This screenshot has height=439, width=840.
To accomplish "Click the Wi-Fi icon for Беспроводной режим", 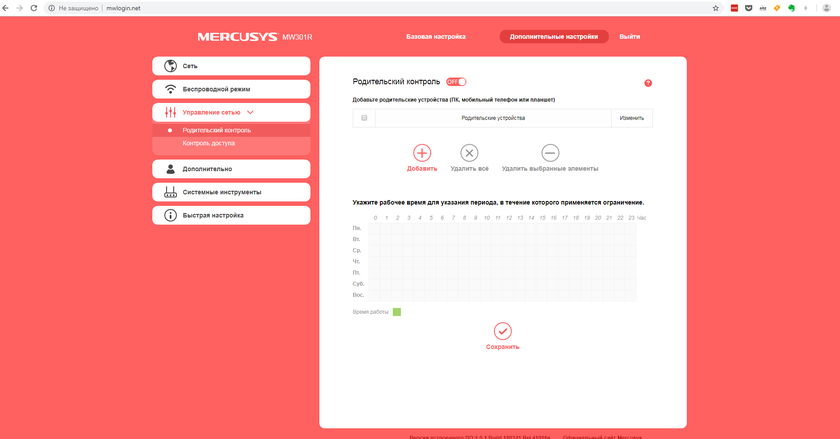I will (x=170, y=89).
